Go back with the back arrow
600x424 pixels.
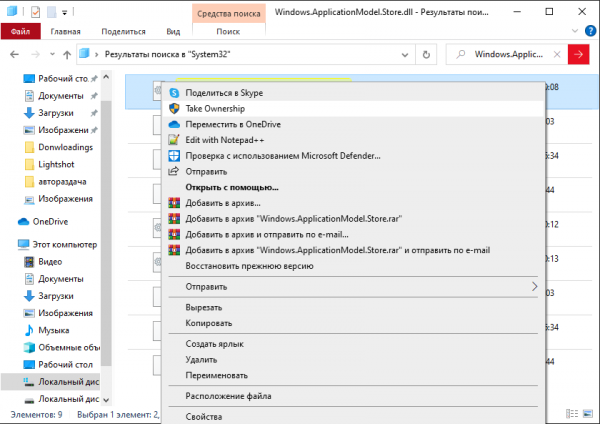(13, 53)
